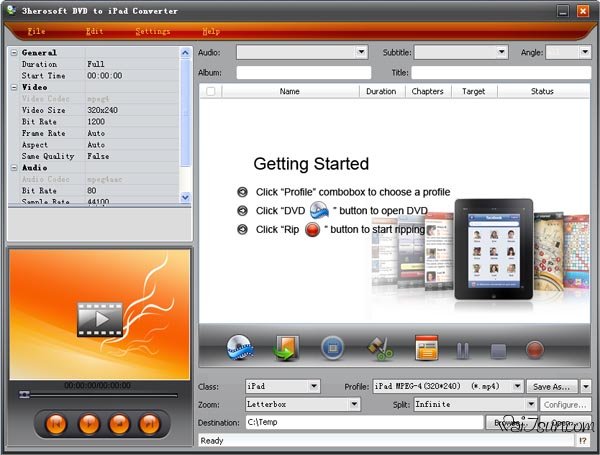600x455 pixels.
Task: Click the Open destination button
Action: (565, 422)
